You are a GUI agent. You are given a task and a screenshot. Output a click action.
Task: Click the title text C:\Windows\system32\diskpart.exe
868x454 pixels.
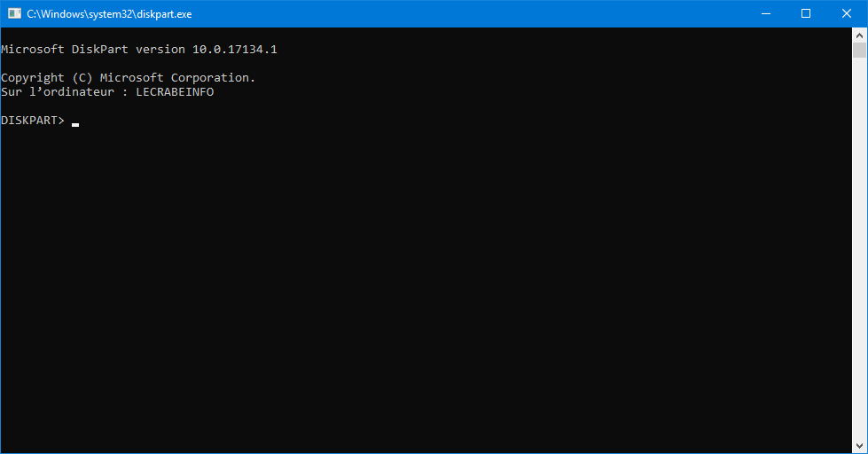click(x=109, y=14)
